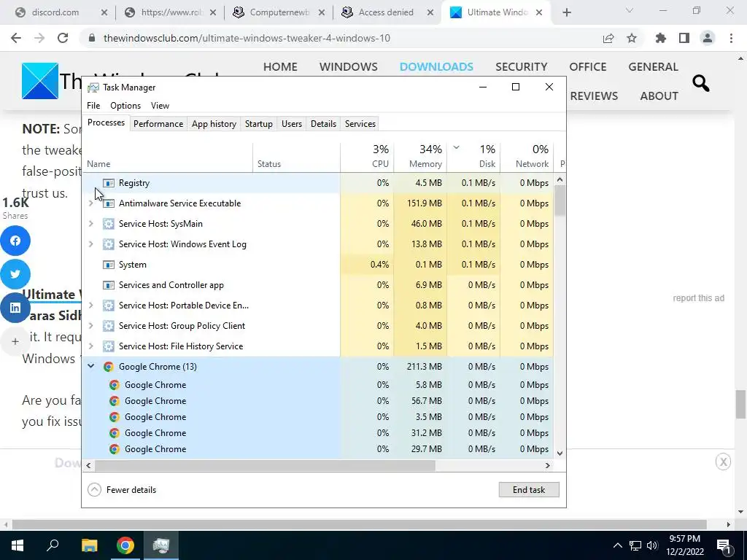The width and height of the screenshot is (747, 560).
Task: Close the Access denied browser tab
Action: point(430,13)
